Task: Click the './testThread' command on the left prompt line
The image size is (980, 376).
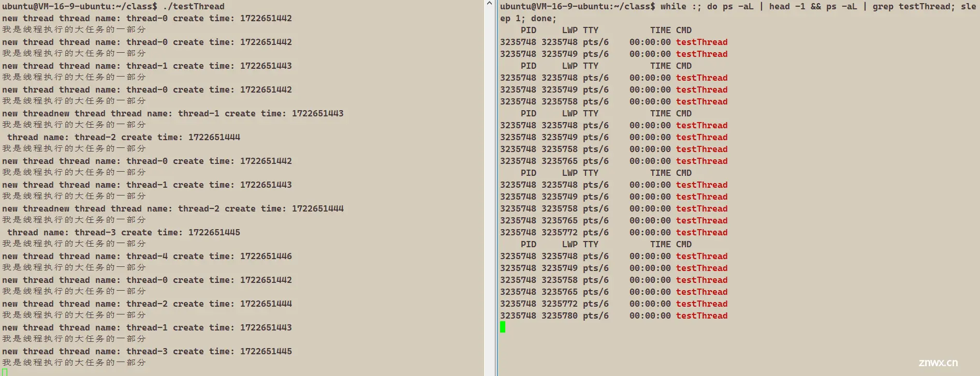Action: pyautogui.click(x=194, y=6)
